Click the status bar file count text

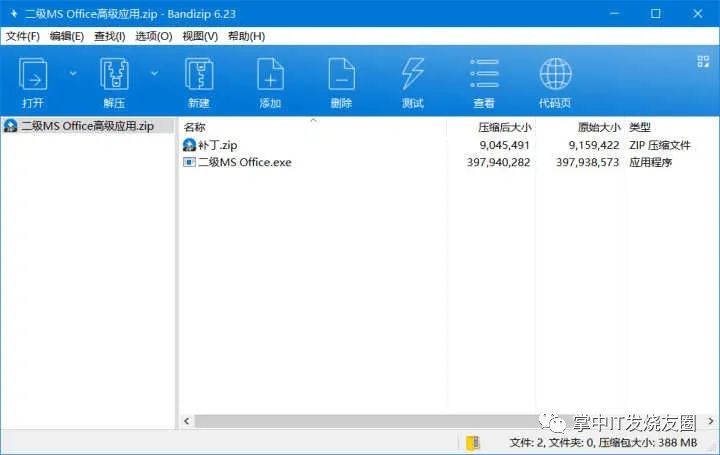pyautogui.click(x=603, y=443)
